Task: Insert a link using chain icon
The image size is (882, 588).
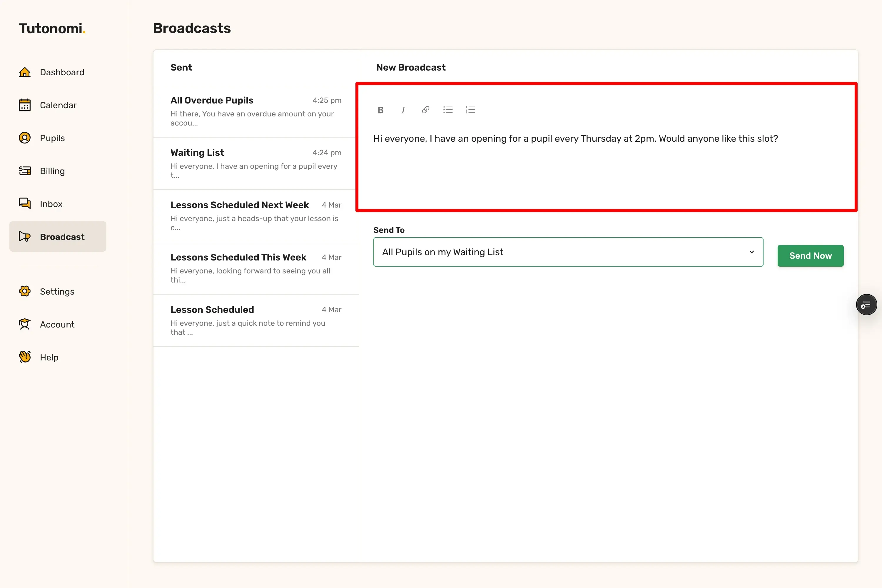Action: 425,110
